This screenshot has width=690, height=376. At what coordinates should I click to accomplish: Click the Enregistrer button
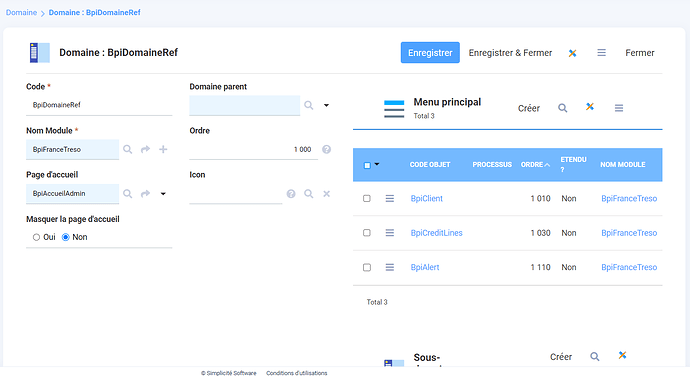(x=430, y=53)
